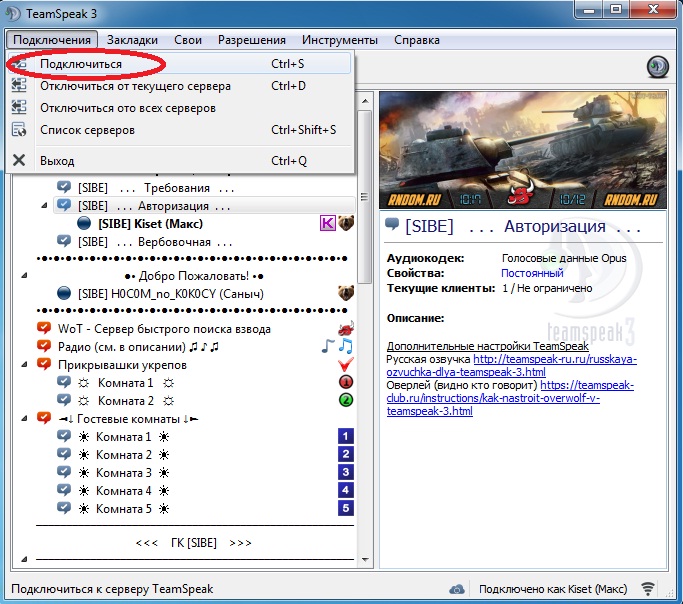Click the channel tree scroll-up arrow

pyautogui.click(x=365, y=101)
